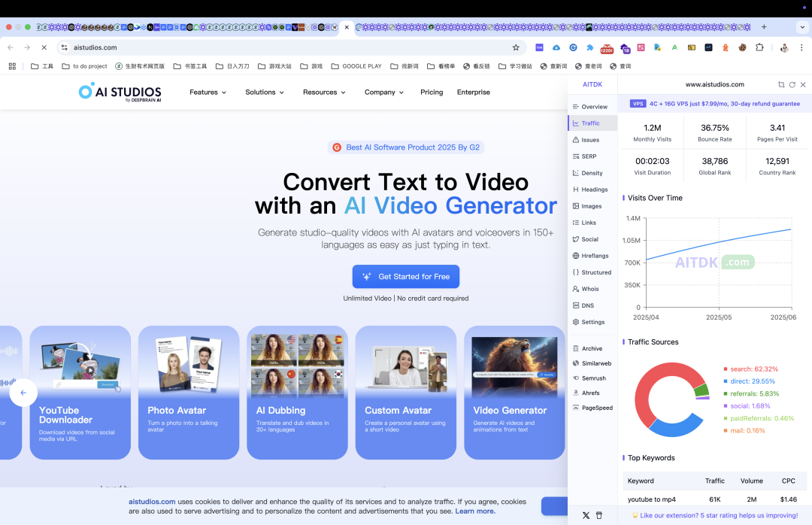
Task: Click the PageSpeed icon
Action: coord(576,408)
